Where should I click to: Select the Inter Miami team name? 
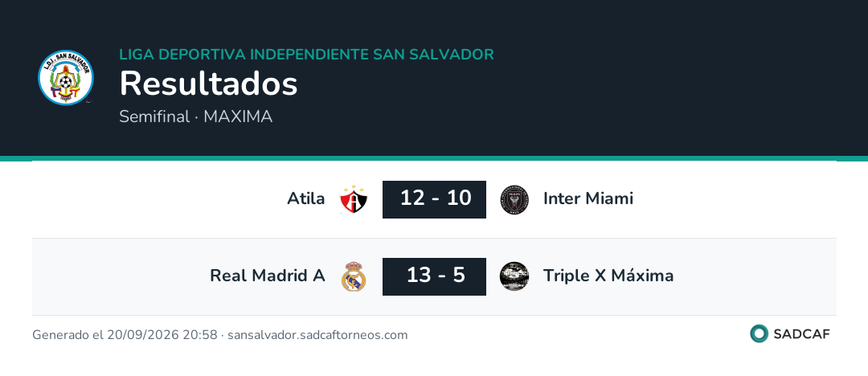click(x=588, y=198)
